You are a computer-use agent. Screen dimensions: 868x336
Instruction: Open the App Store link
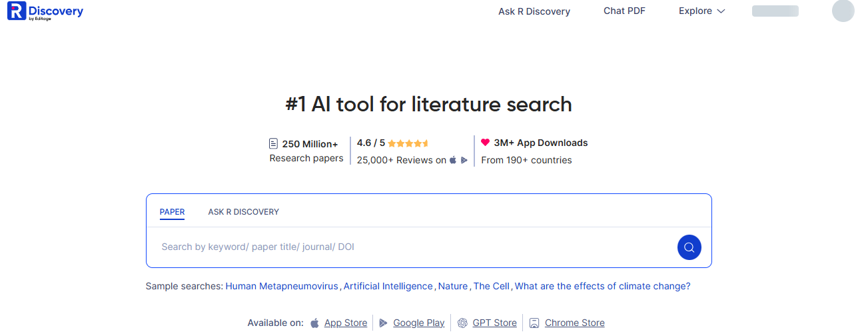pos(346,323)
